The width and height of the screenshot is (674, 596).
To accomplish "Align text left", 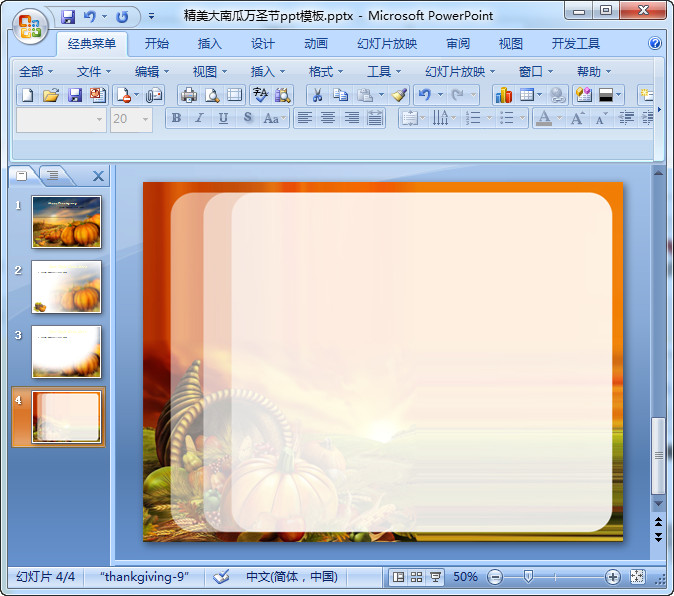I will point(305,118).
